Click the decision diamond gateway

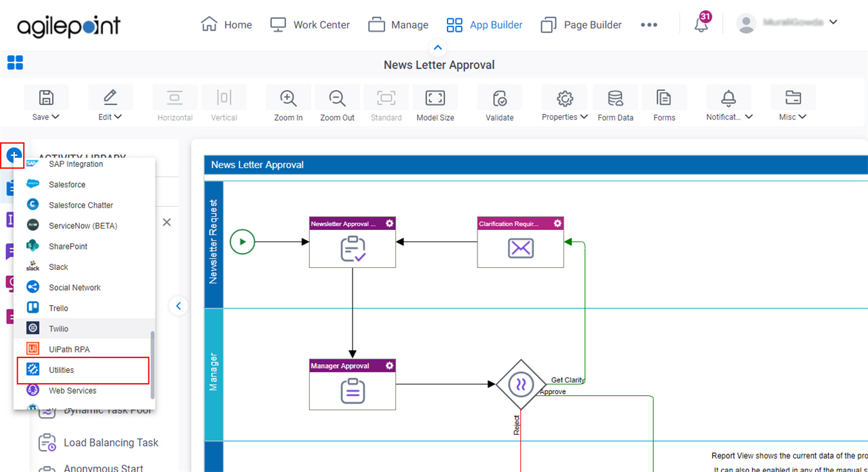520,385
